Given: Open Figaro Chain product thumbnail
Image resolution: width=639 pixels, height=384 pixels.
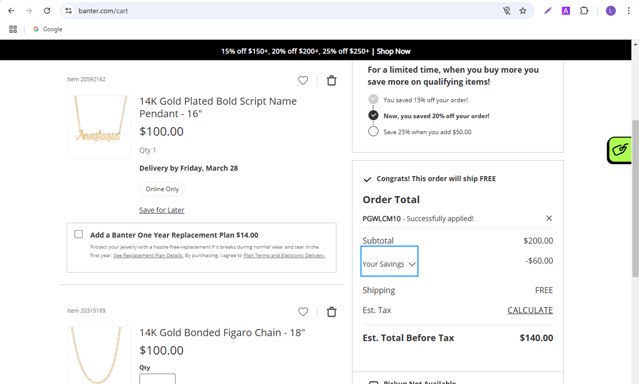Looking at the screenshot, I should pos(98,355).
